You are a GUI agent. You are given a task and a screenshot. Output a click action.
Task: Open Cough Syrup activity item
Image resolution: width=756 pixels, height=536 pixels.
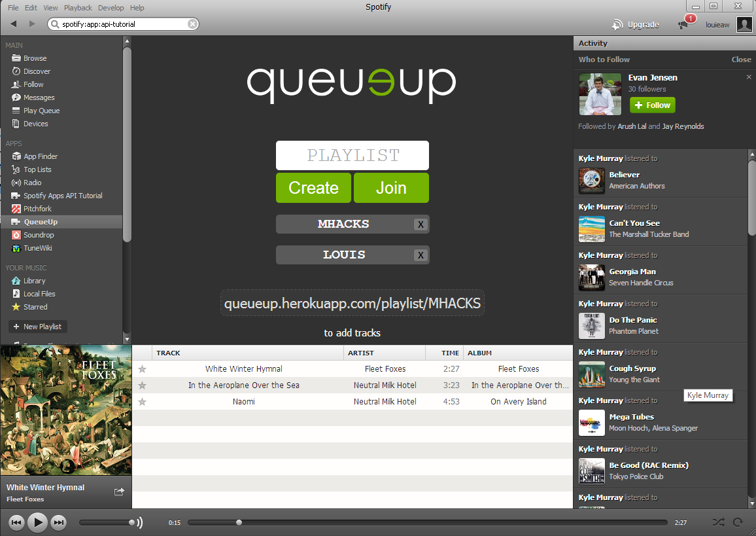632,368
